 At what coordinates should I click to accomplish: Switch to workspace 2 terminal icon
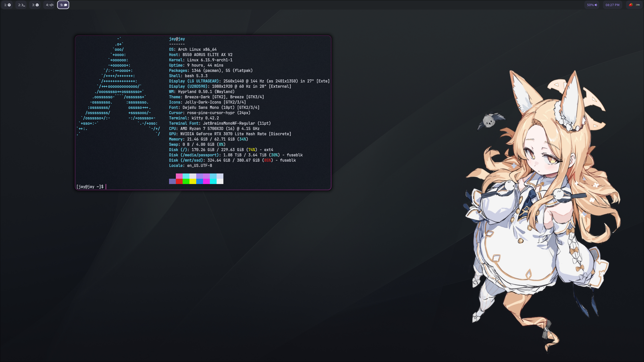21,5
